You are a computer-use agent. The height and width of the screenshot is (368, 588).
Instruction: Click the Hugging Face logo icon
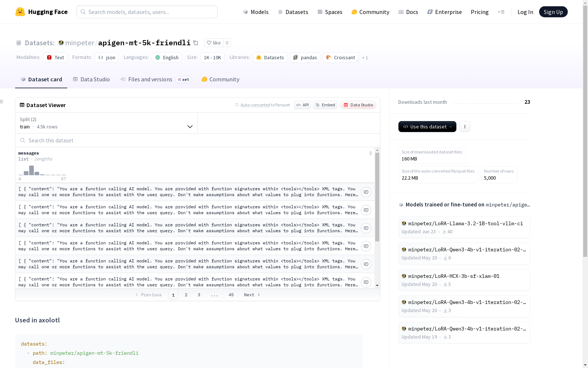(20, 12)
